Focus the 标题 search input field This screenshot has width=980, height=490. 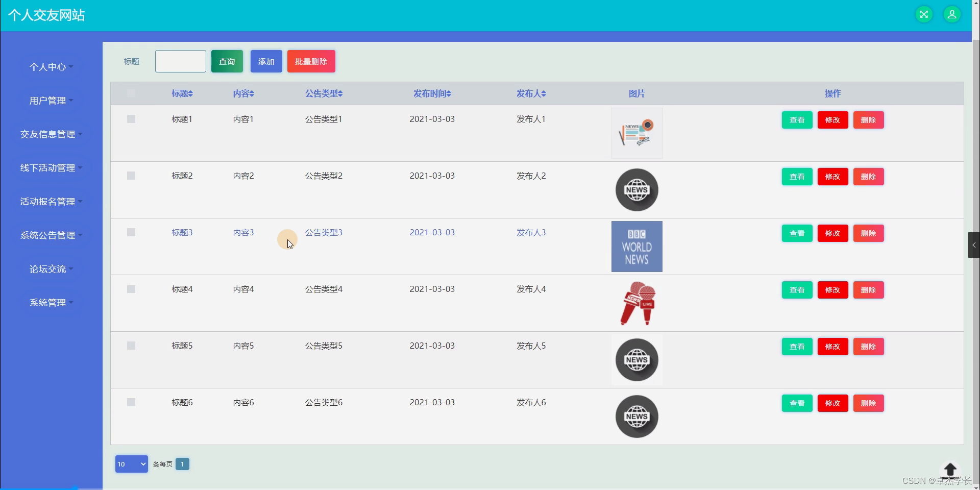pos(181,61)
